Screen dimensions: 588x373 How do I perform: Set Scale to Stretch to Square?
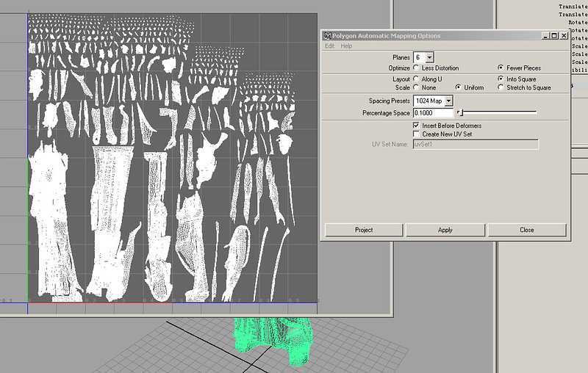point(501,87)
